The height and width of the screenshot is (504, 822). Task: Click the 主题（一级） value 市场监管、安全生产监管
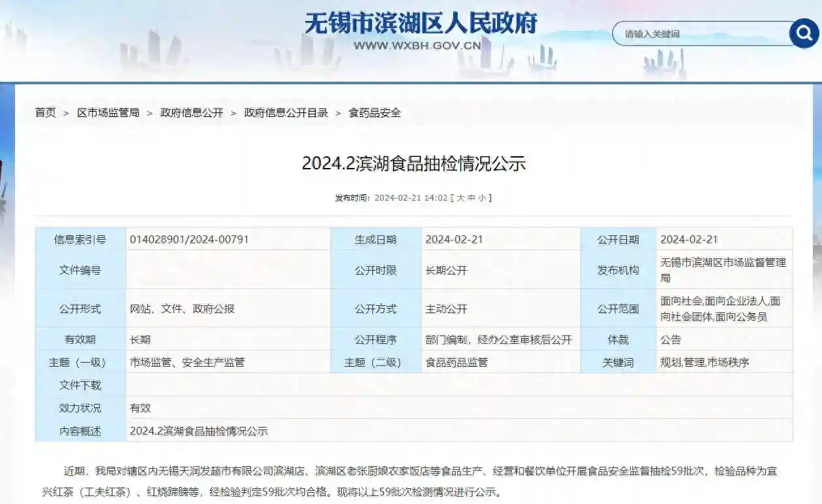[x=187, y=362]
